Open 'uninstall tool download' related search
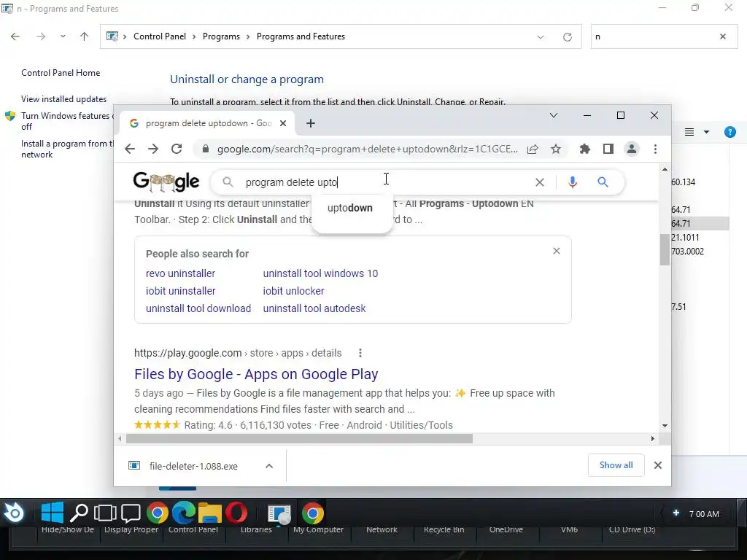Viewport: 747px width, 560px height. [198, 308]
